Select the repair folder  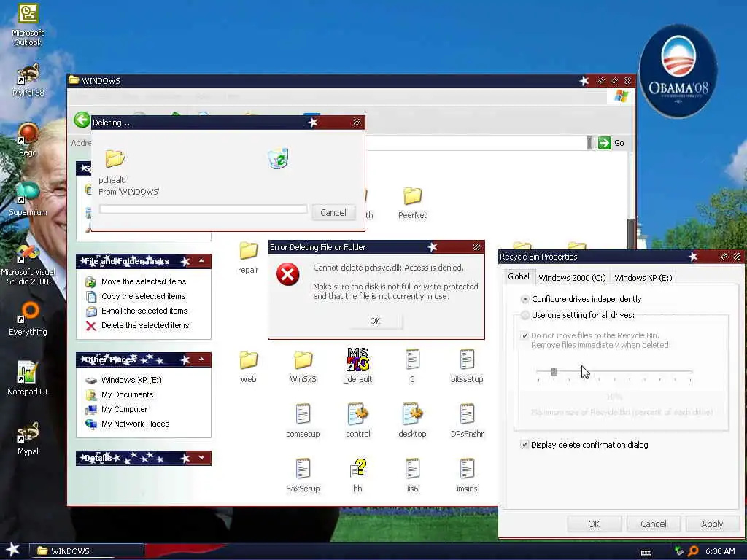[x=248, y=257]
